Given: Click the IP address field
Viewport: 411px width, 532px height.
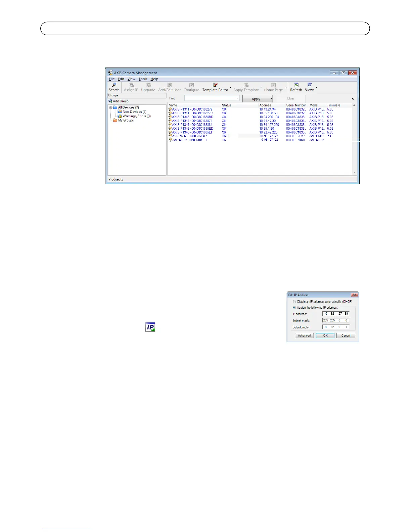Looking at the screenshot, I should [x=336, y=314].
